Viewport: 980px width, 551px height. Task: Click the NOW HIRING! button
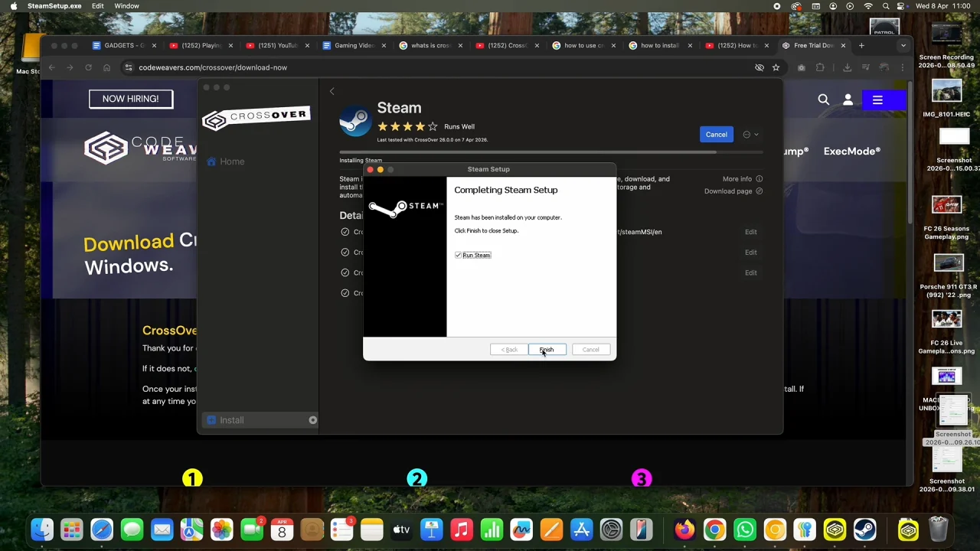(x=130, y=98)
